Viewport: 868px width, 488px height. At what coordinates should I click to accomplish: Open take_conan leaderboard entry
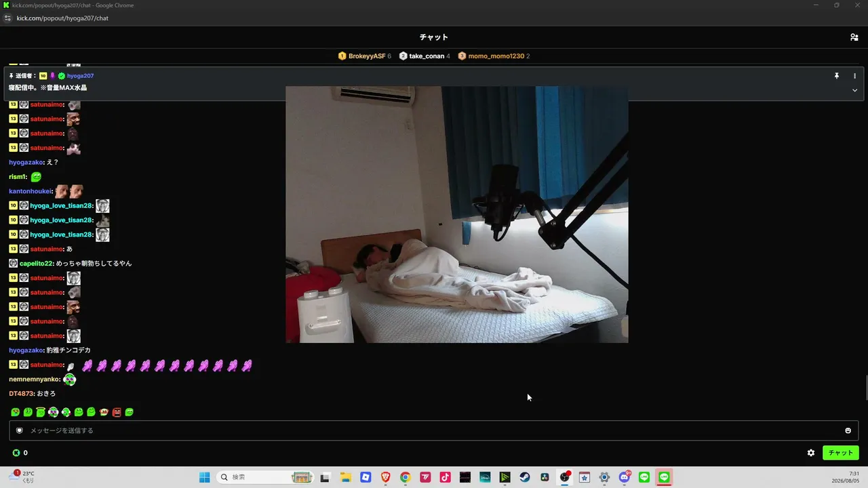(425, 56)
